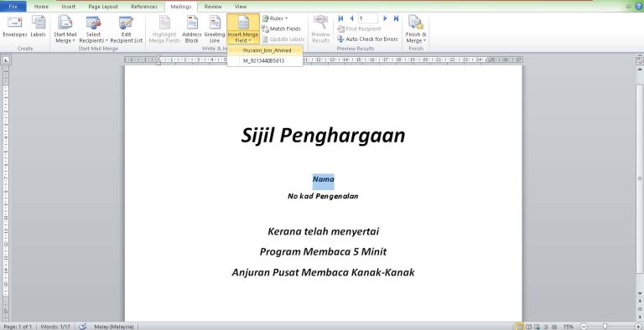Viewport: 644px width, 330px height.
Task: Select Web Layout view
Action: 538,327
